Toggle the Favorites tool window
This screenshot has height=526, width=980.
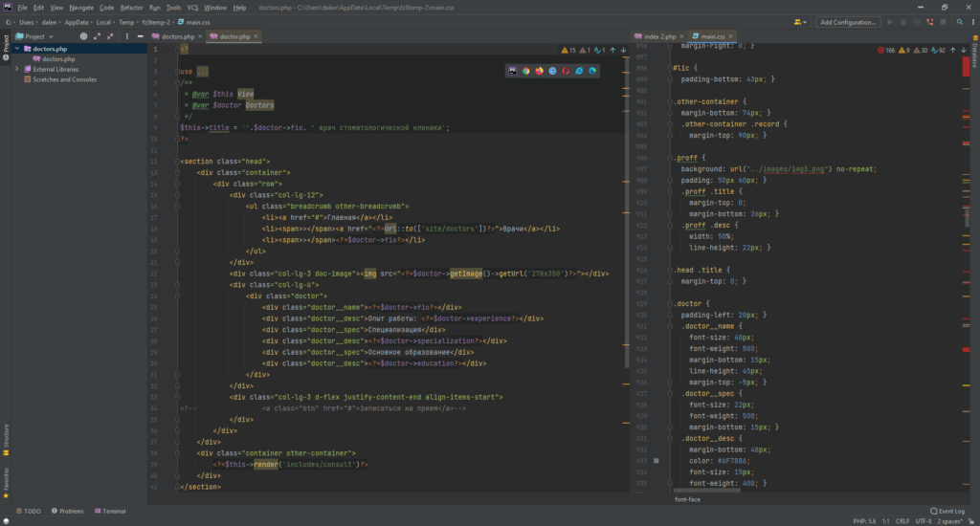click(x=6, y=477)
